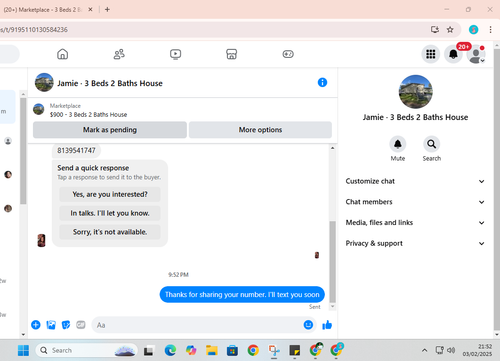Open the emoji picker smiley icon
The image size is (500, 361).
tap(308, 325)
